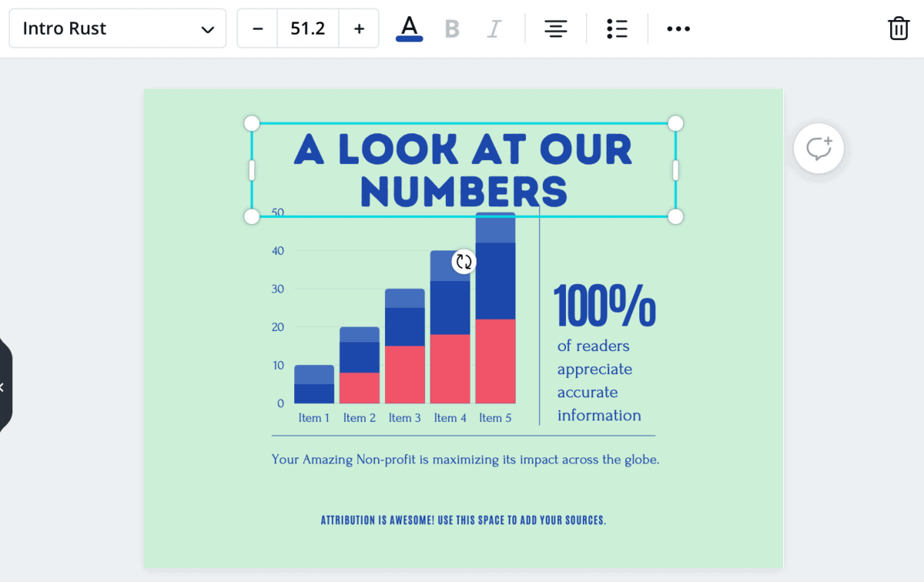The width and height of the screenshot is (924, 582).
Task: Open more text options with the ellipsis
Action: [678, 28]
